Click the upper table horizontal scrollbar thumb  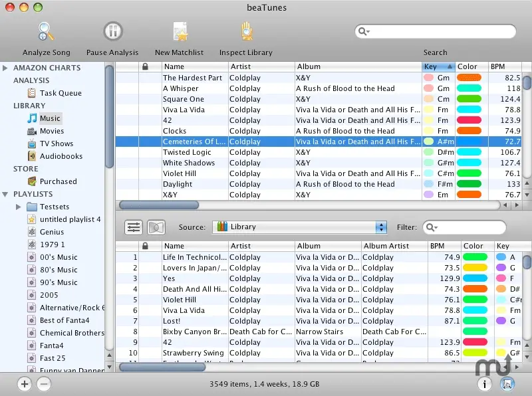pyautogui.click(x=159, y=205)
